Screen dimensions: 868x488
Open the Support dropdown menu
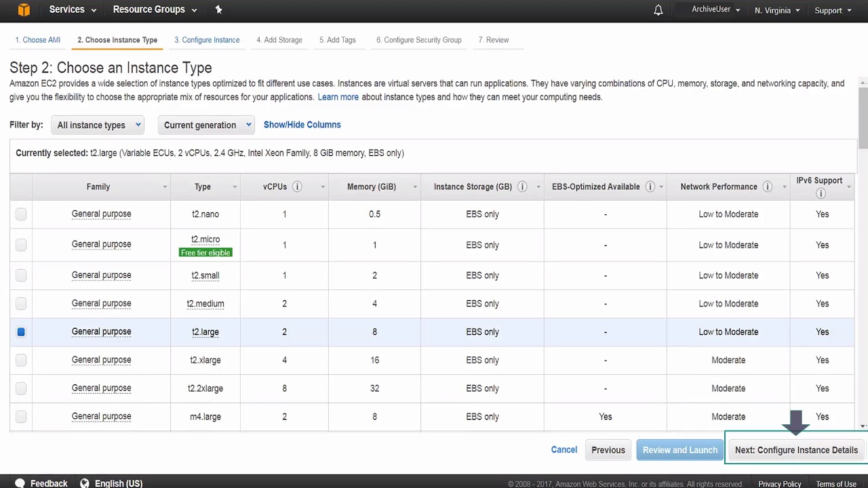(x=833, y=10)
